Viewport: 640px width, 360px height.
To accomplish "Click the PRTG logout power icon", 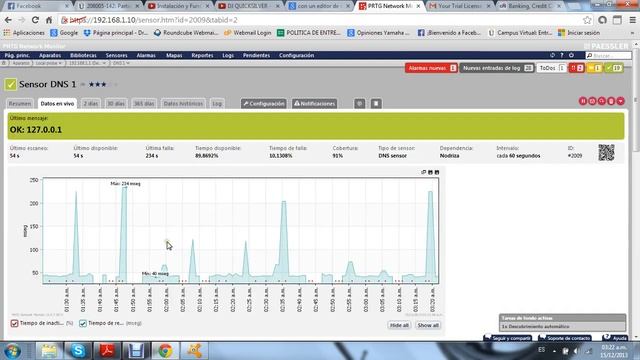I will click(x=571, y=55).
